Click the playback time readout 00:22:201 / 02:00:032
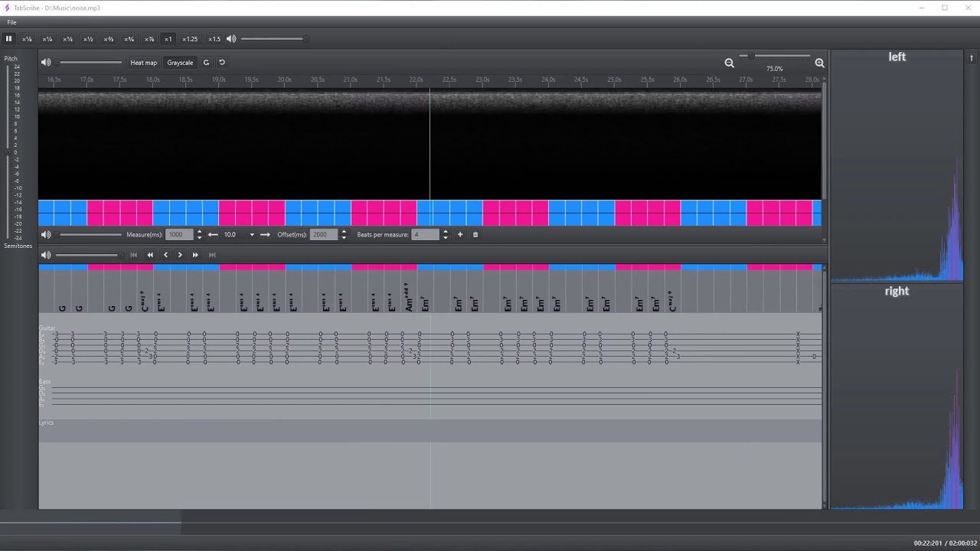The width and height of the screenshot is (980, 551). [945, 543]
